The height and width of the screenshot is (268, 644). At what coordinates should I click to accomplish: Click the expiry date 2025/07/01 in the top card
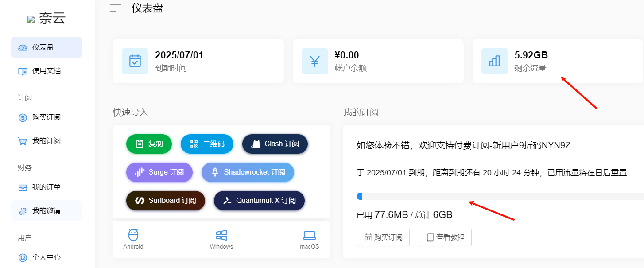coord(179,55)
